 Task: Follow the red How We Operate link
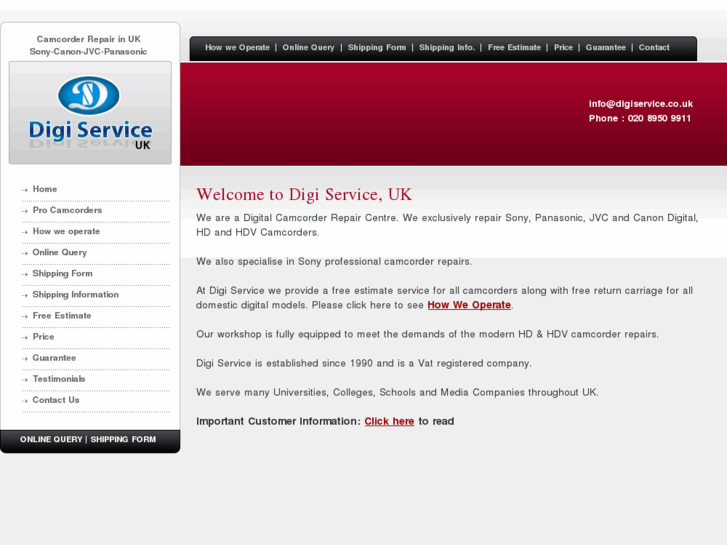click(469, 305)
